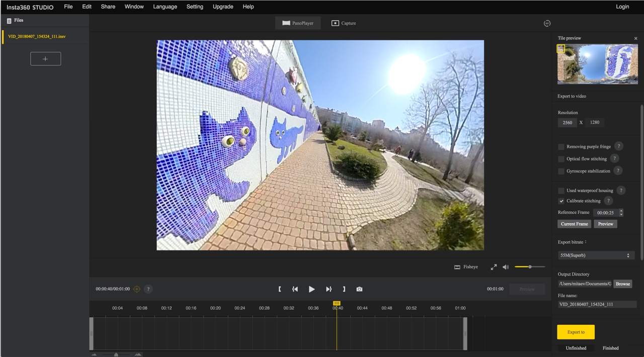Open the Edit menu
Screen dimensions: 644x357
coord(87,7)
